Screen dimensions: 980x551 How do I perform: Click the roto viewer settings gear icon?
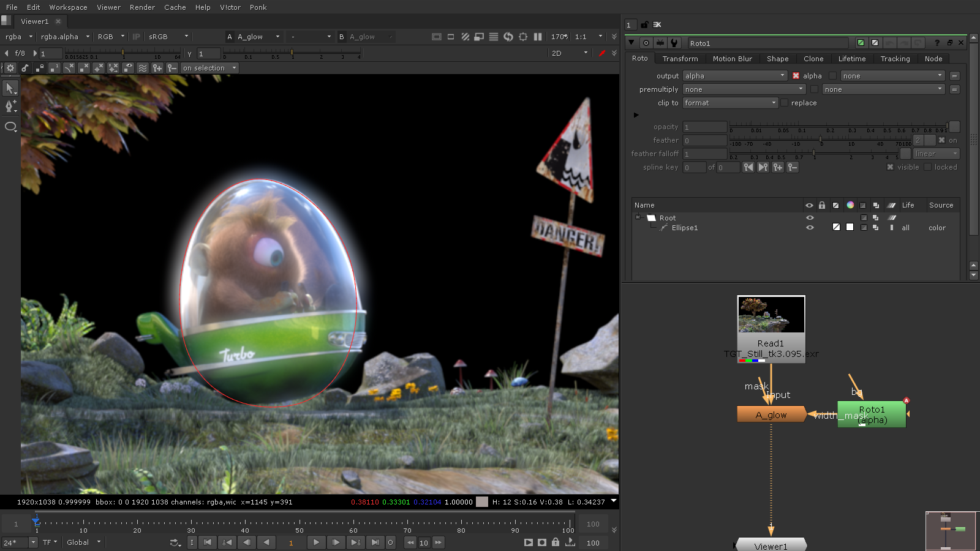(x=10, y=68)
